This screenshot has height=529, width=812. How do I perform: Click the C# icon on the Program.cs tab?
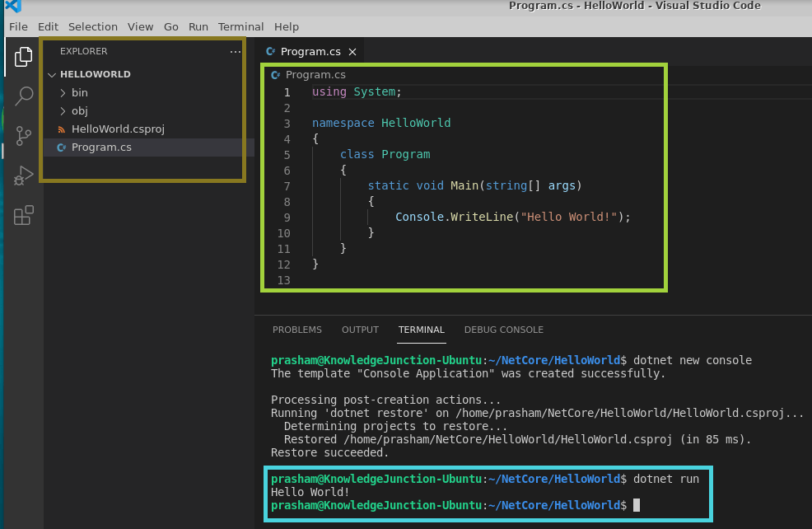272,51
